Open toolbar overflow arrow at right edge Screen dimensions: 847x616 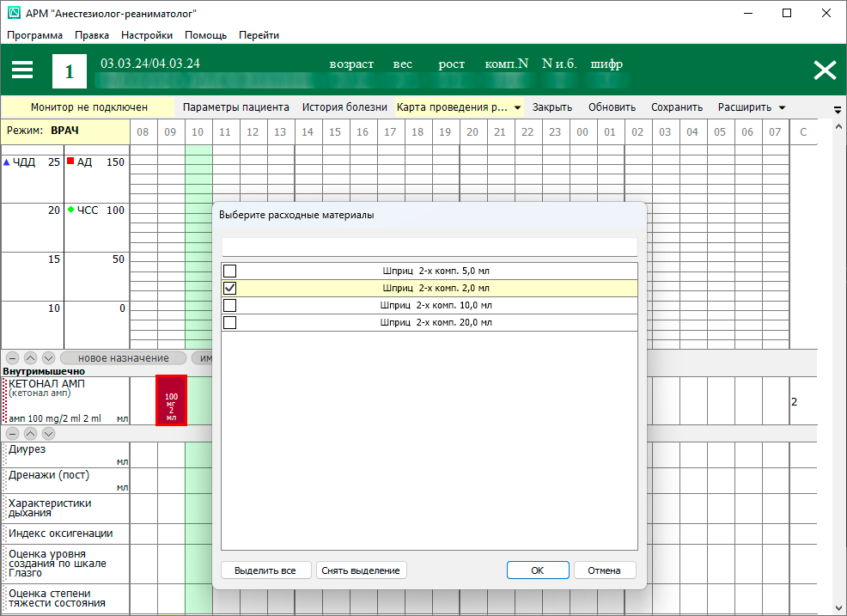coord(838,110)
